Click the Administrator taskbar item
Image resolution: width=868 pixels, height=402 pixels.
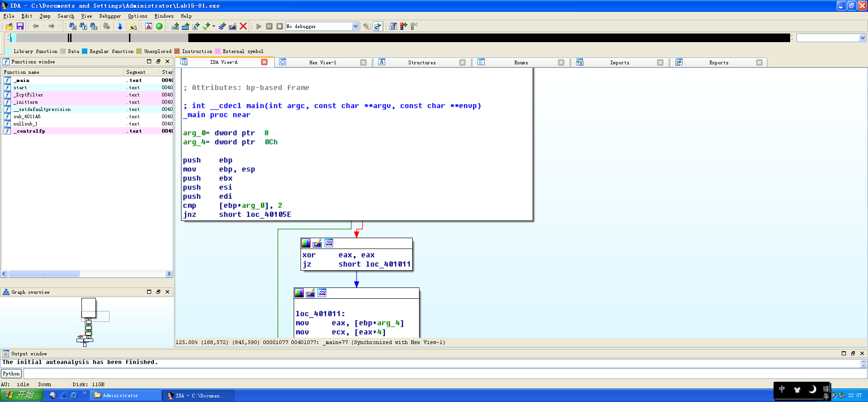[x=126, y=395]
